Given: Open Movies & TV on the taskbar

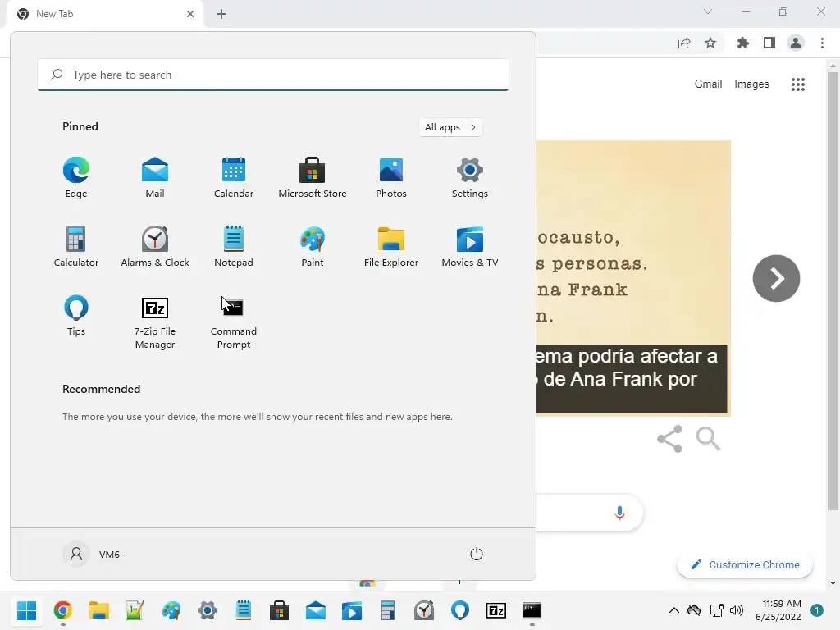Looking at the screenshot, I should (x=352, y=610).
